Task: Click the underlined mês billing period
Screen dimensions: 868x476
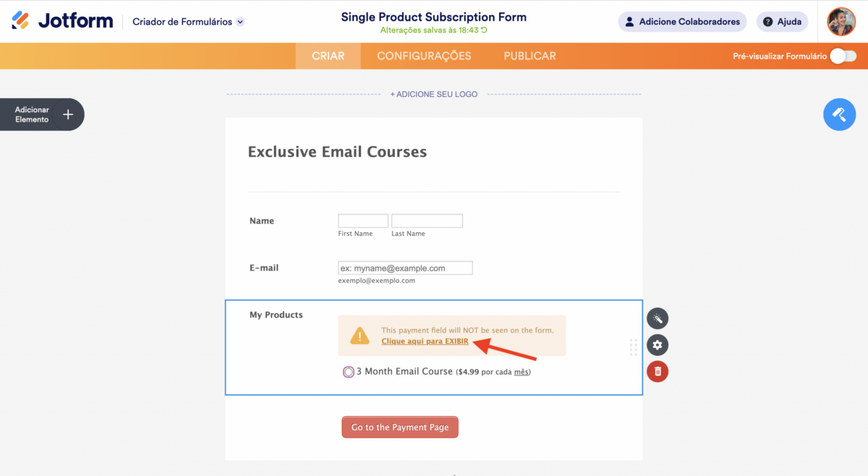Action: 522,373
